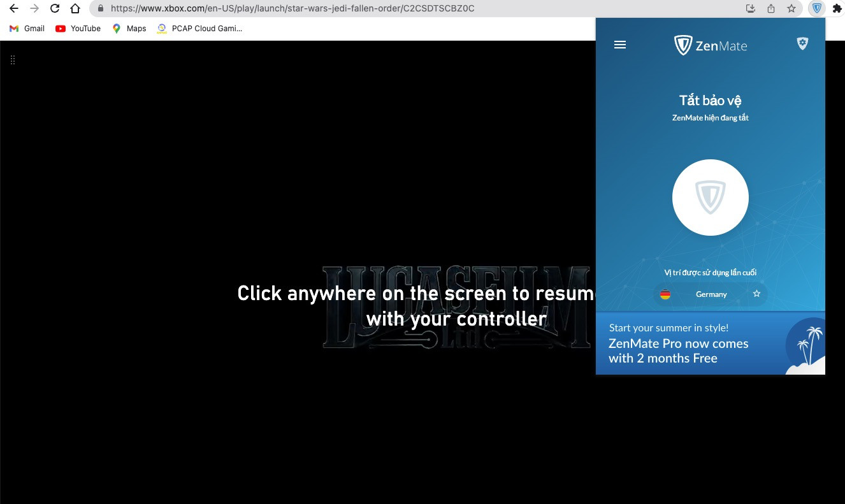Turn on ZenMate protection round button
Viewport: 845px width, 504px height.
711,198
